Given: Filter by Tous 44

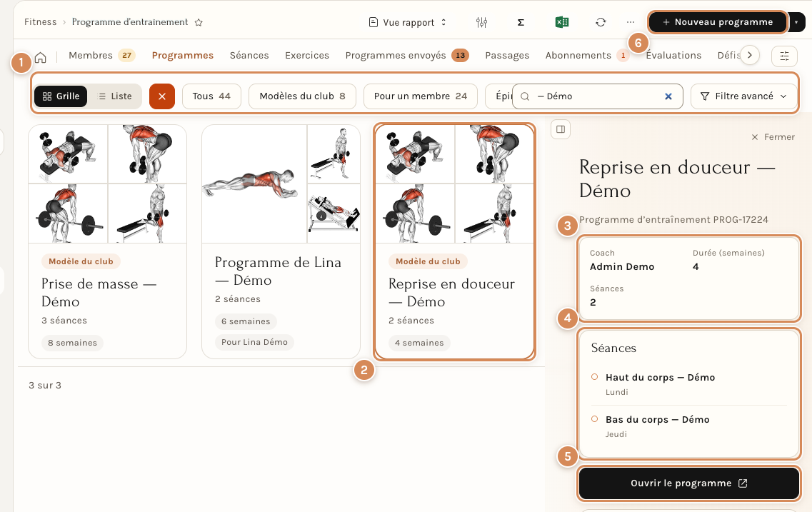Looking at the screenshot, I should [211, 96].
